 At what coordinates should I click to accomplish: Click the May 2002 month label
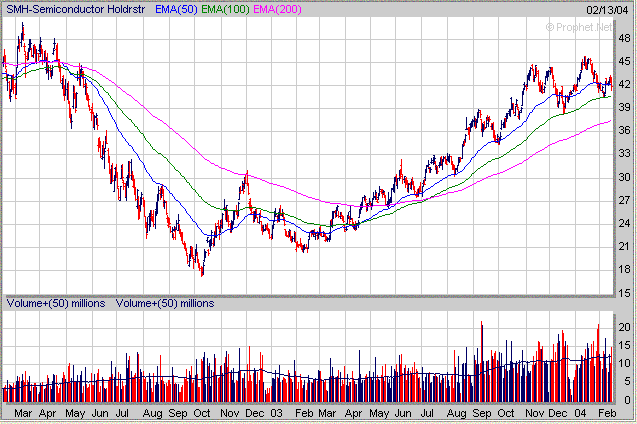coord(75,414)
